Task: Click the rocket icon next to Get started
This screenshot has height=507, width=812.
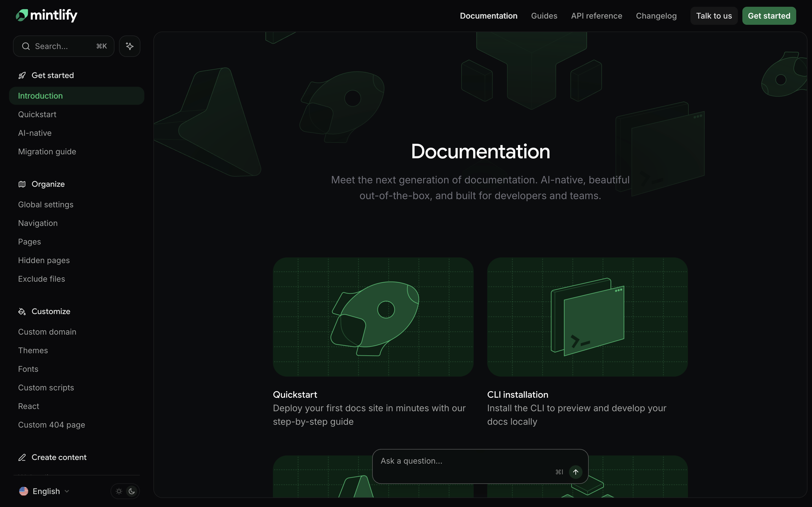Action: [x=22, y=75]
